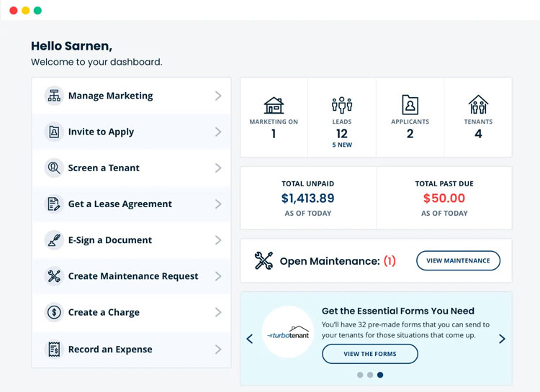Expand the Create Maintenance Request chevron
This screenshot has height=392, width=540.
(x=218, y=276)
